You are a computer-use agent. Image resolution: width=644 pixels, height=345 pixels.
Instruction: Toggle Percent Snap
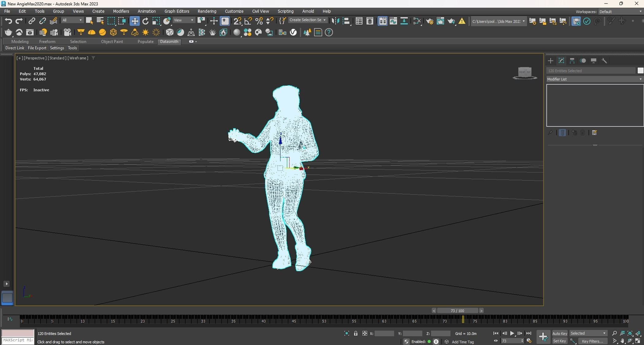[259, 21]
